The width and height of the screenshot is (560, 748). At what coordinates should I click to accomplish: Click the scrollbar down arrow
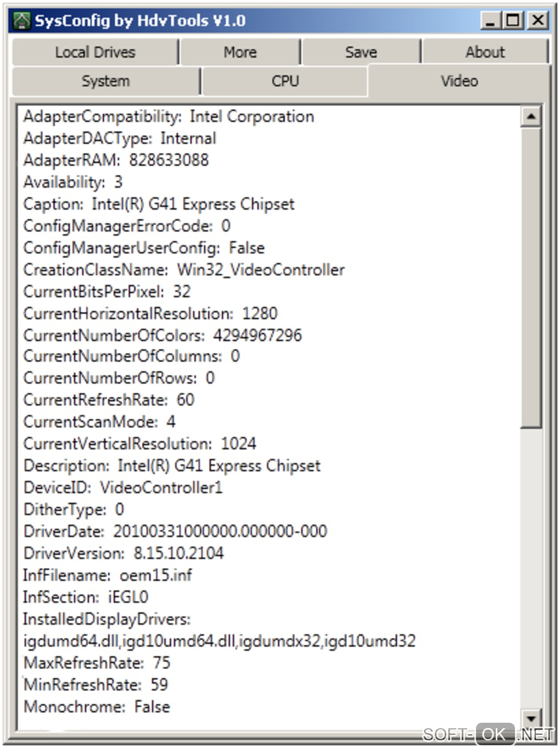[530, 718]
